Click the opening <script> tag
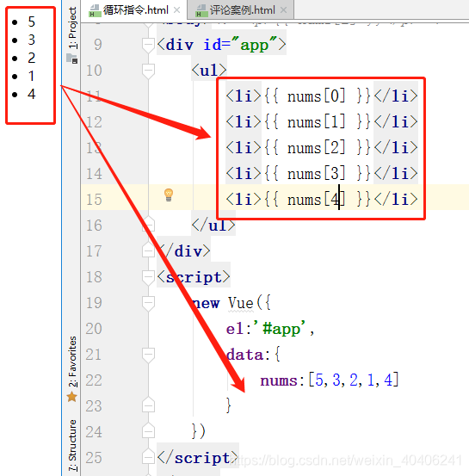Screen dimensions: 469x476 pyautogui.click(x=194, y=277)
